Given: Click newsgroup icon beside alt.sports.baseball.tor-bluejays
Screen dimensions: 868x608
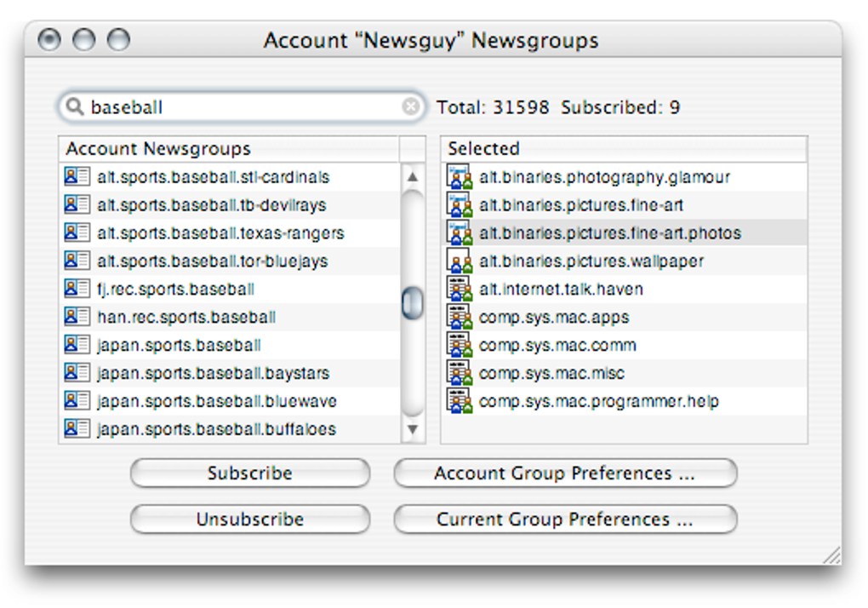Looking at the screenshot, I should click(x=77, y=261).
